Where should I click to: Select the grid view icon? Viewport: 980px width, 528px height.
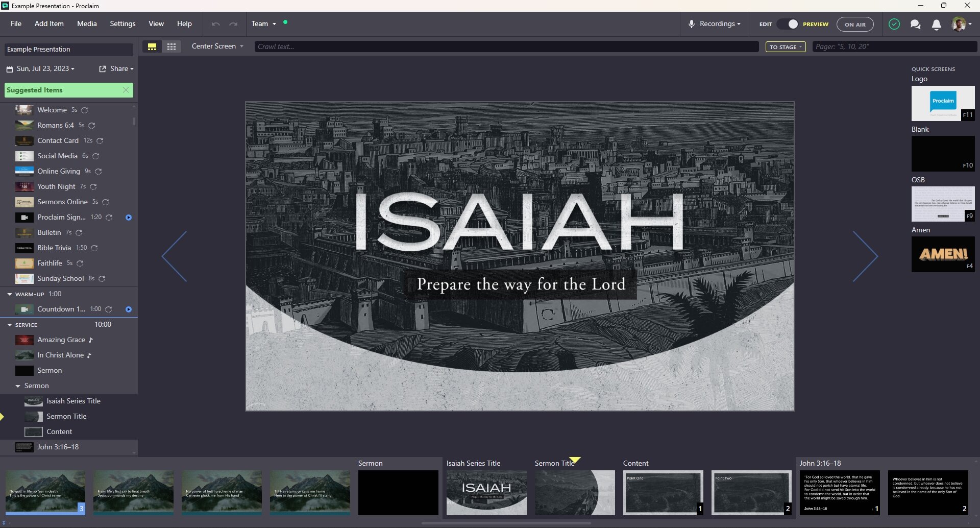171,46
